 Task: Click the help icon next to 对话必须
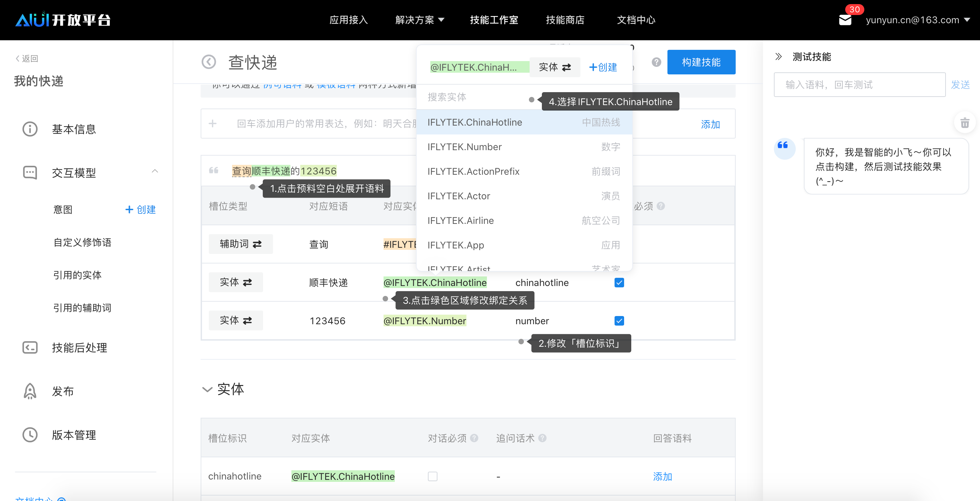click(x=474, y=438)
